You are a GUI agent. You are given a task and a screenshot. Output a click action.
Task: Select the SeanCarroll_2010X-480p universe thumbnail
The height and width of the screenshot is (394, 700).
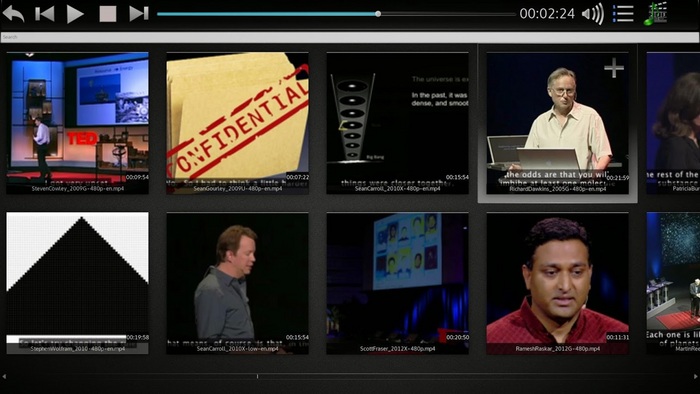397,123
